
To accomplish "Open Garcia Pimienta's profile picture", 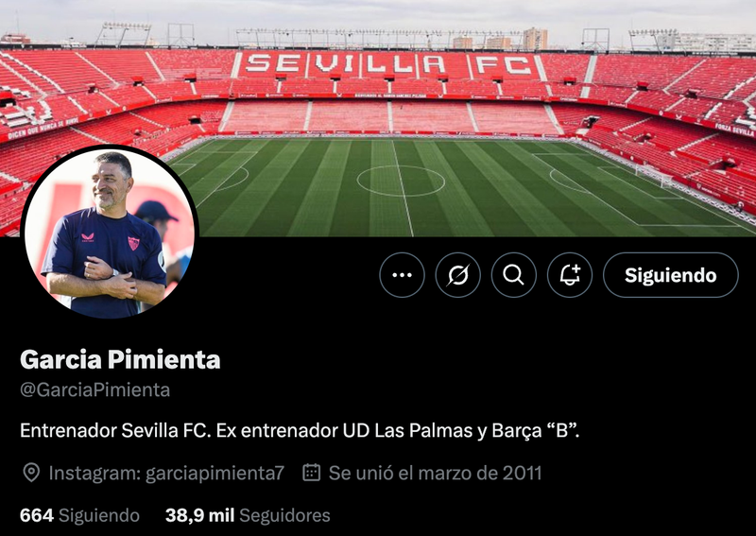I will click(108, 233).
